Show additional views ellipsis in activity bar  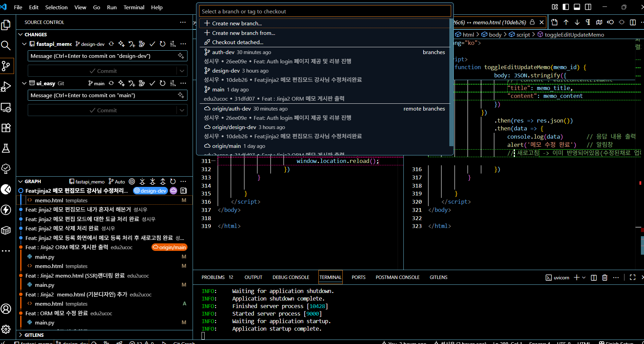[x=6, y=251]
